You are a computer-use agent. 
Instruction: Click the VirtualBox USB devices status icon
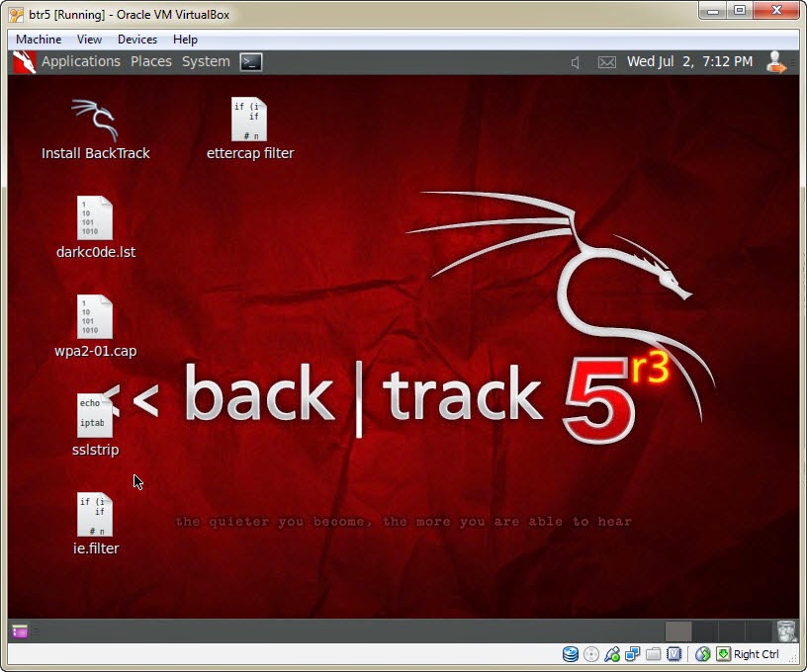click(612, 654)
